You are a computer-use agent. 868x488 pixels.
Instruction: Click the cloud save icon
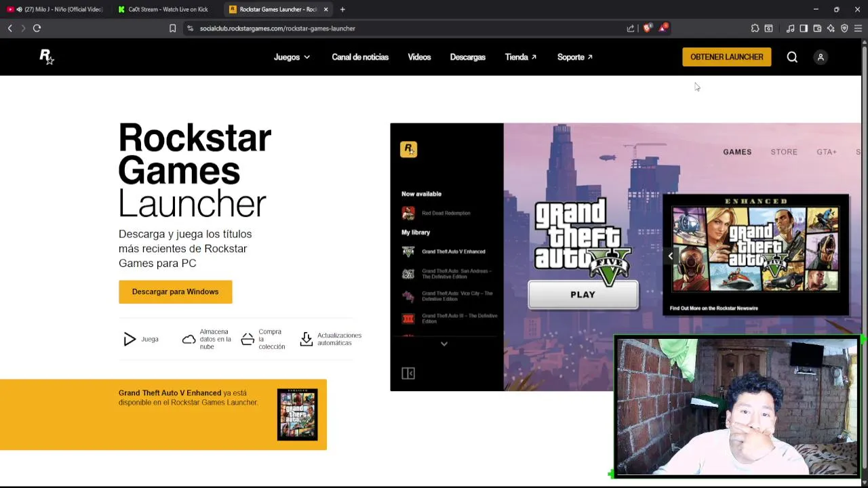[x=189, y=339]
